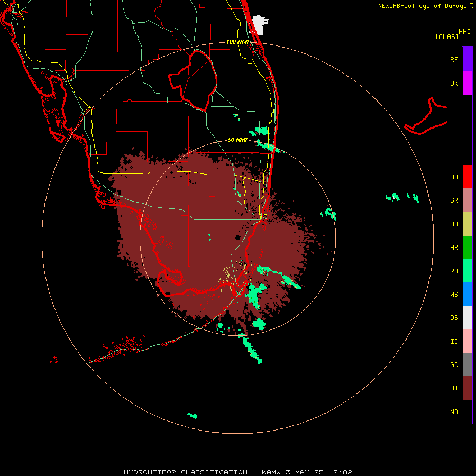This screenshot has height=476, width=476.
Task: Click the RA light-green legend swatch
Action: [467, 271]
